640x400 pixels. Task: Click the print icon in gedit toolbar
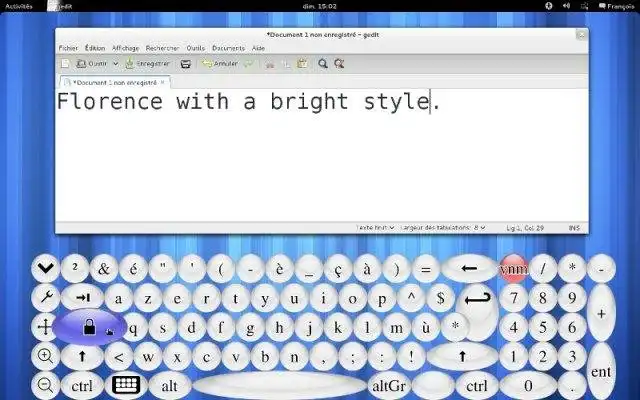[x=186, y=64]
